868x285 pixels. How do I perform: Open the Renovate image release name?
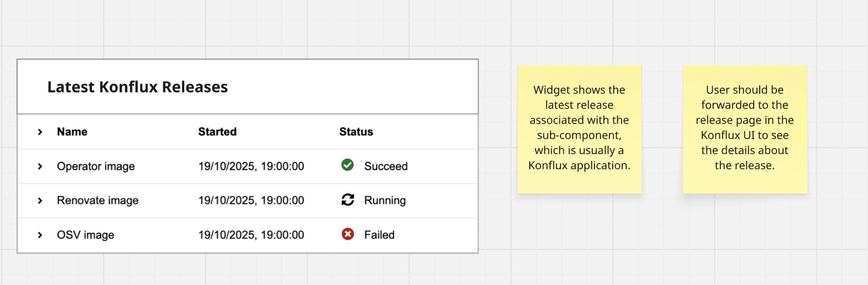(98, 201)
